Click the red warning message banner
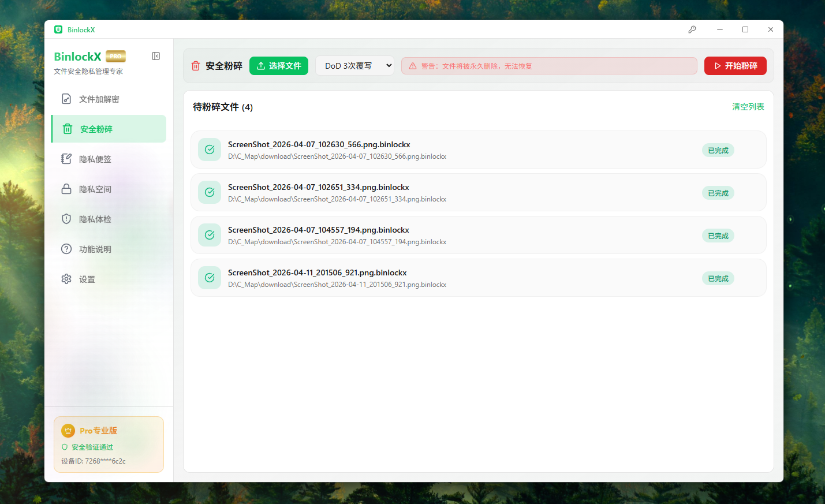Viewport: 825px width, 504px height. [x=549, y=66]
